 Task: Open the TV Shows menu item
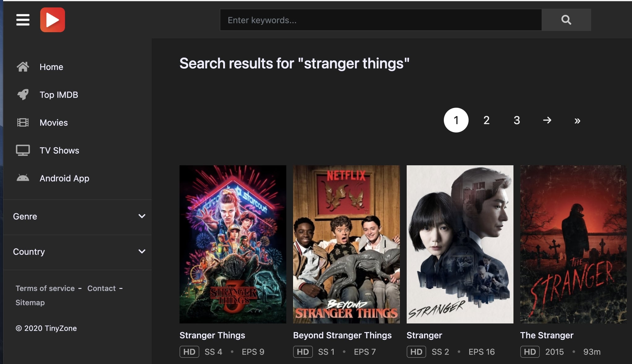pyautogui.click(x=59, y=150)
